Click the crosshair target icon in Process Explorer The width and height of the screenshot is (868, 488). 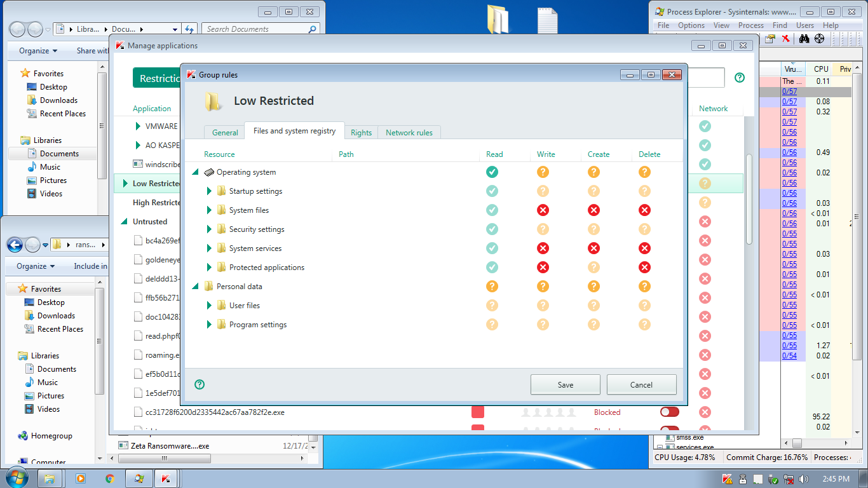819,39
